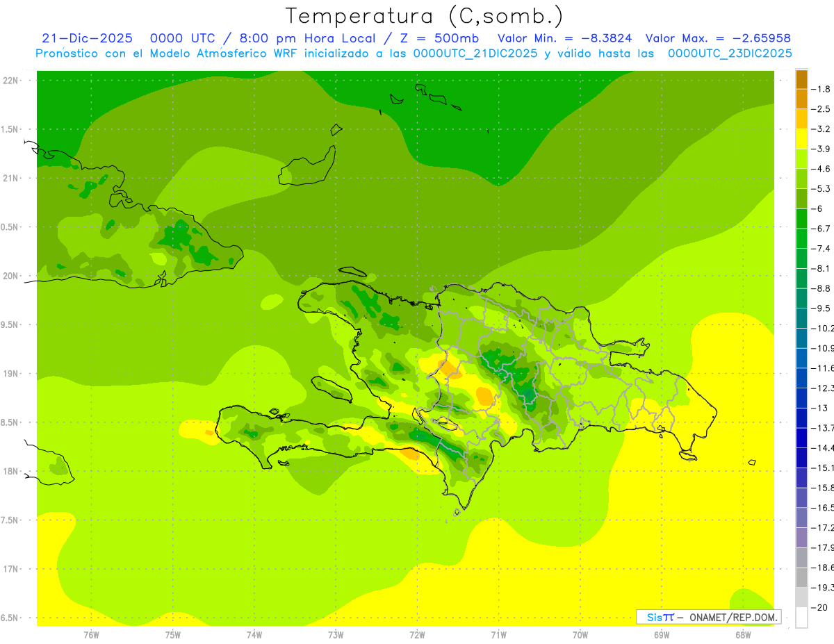Click 'Valor Max. = -2.65958' text
This screenshot has width=834, height=644.
(x=718, y=38)
